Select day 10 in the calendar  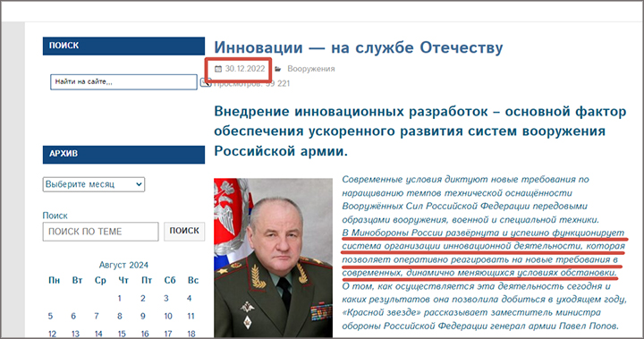coord(168,316)
